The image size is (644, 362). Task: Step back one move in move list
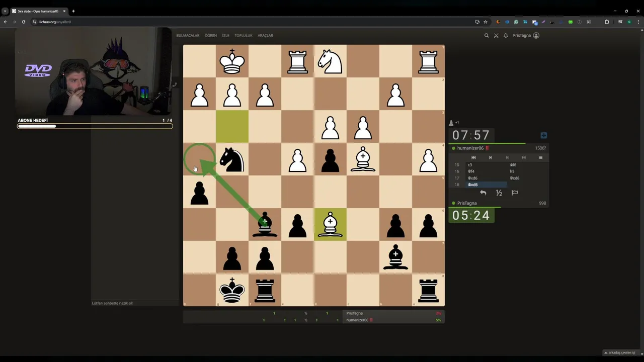(x=490, y=157)
